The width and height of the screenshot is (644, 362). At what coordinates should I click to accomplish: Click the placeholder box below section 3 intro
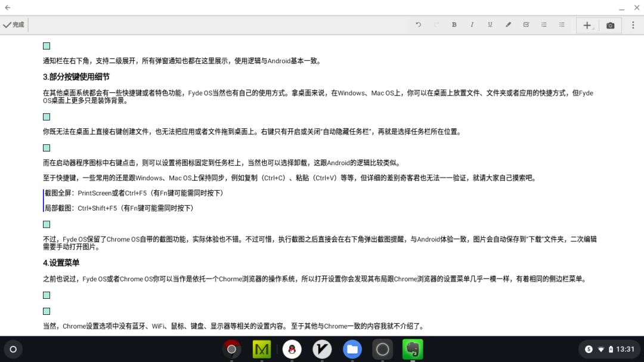(47, 117)
